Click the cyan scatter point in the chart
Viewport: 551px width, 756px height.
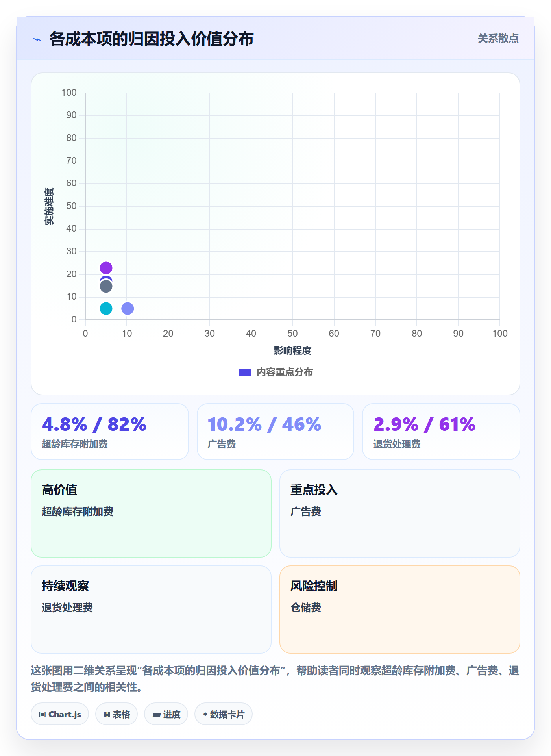106,308
